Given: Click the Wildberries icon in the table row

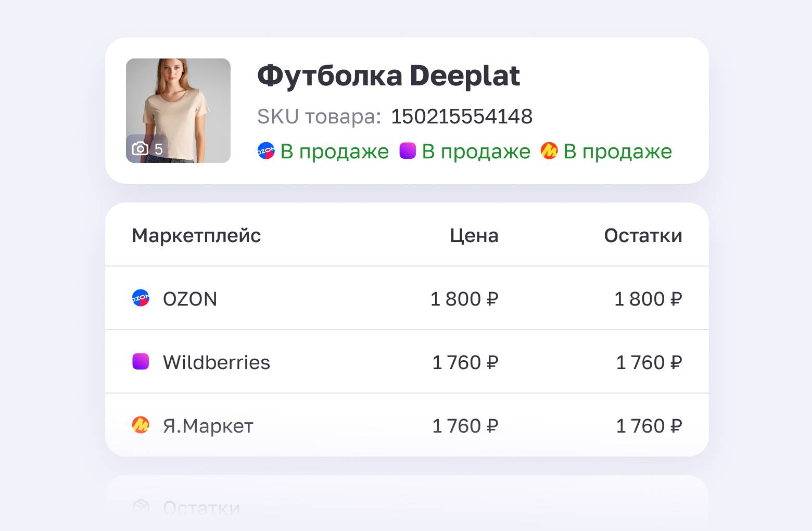Looking at the screenshot, I should pyautogui.click(x=141, y=362).
